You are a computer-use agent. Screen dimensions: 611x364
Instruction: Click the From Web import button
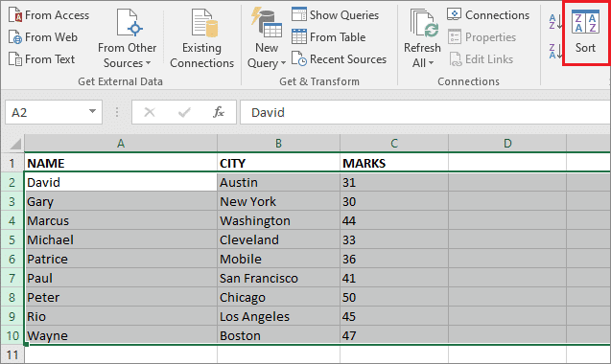pos(43,37)
